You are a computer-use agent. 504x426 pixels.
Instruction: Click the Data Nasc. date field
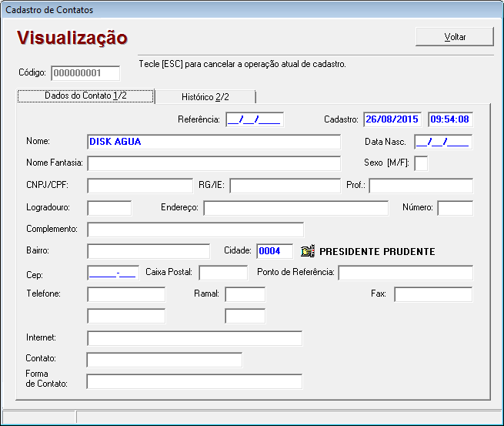click(442, 142)
